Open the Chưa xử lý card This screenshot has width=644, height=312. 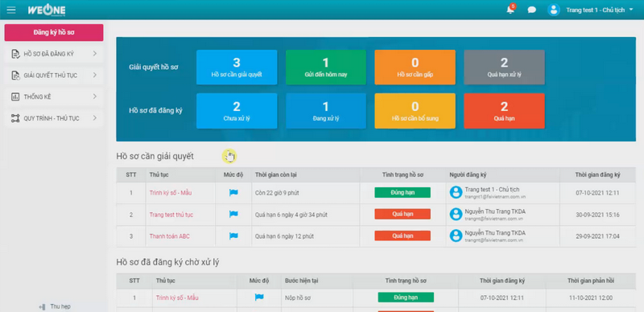(237, 111)
